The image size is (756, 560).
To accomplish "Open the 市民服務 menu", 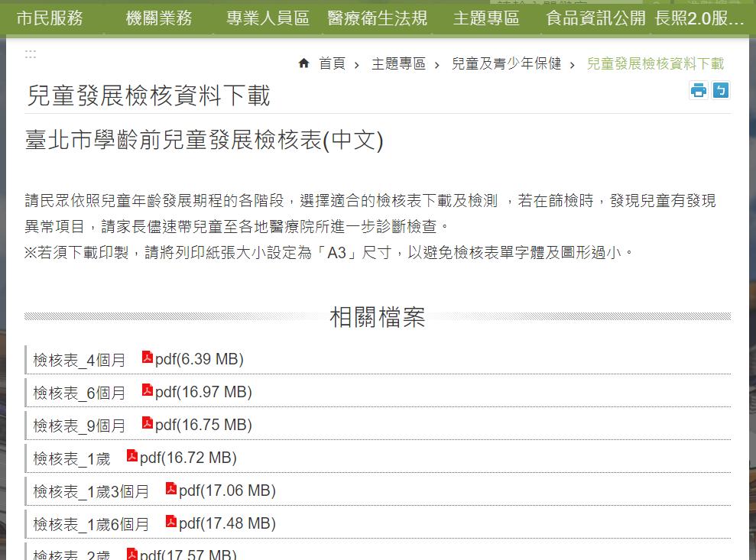I will 50,18.
